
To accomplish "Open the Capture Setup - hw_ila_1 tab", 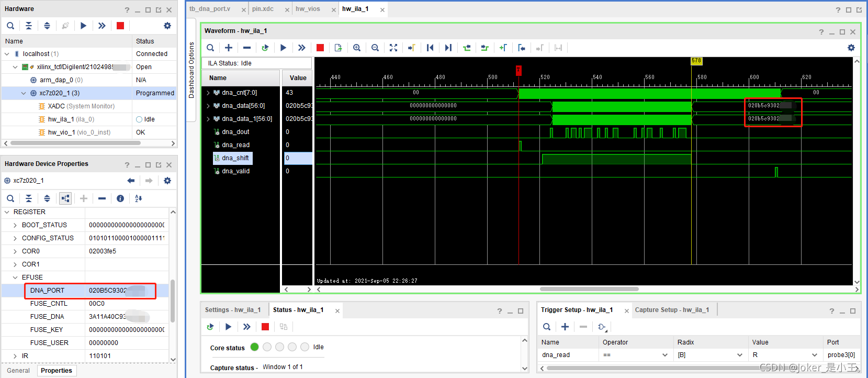I will [x=672, y=310].
